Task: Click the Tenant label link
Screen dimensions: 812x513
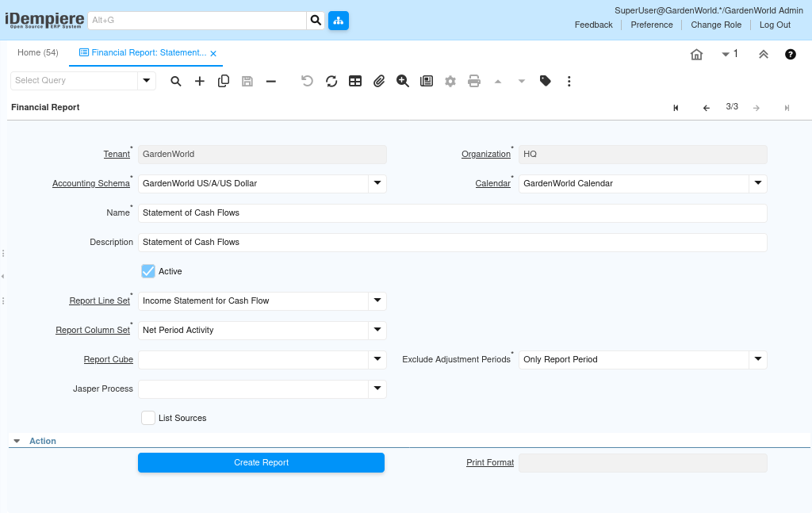Action: tap(117, 154)
